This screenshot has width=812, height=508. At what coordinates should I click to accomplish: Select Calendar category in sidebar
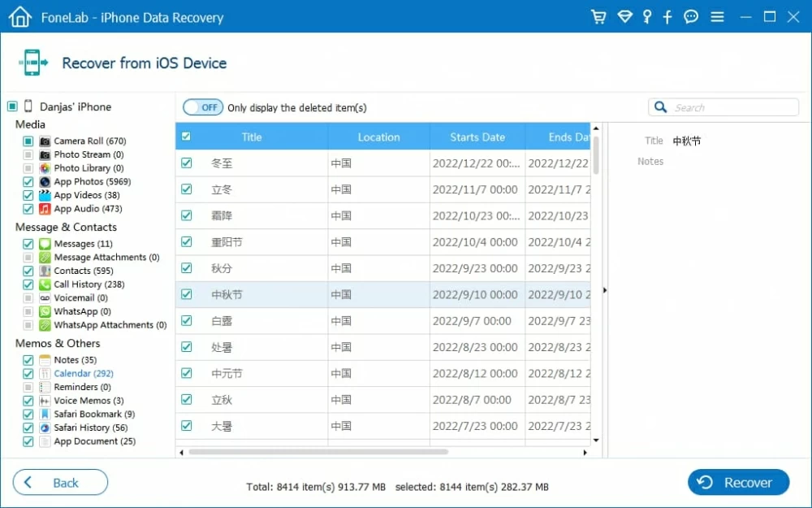click(83, 374)
